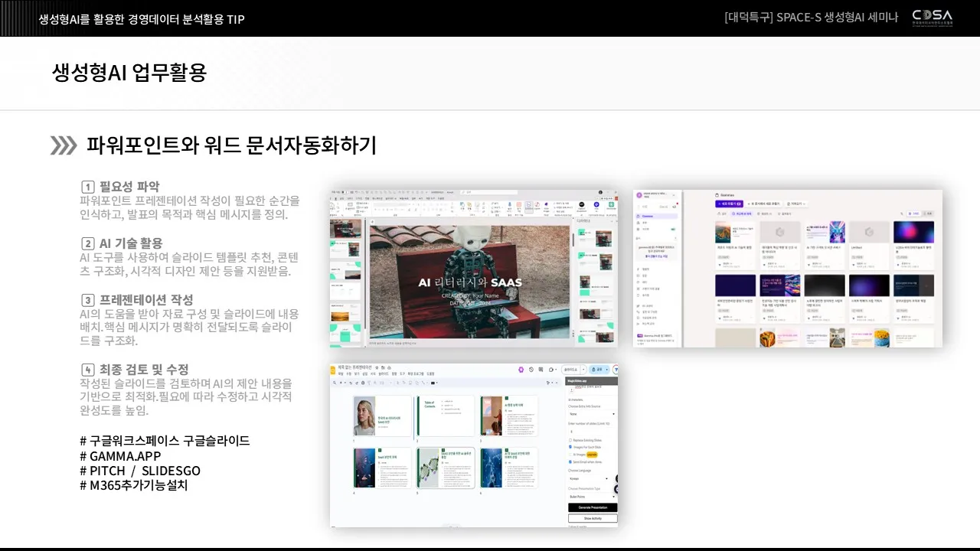Click the Gamma workspace avatar icon
Viewport: 980px width, 551px height.
click(x=639, y=195)
